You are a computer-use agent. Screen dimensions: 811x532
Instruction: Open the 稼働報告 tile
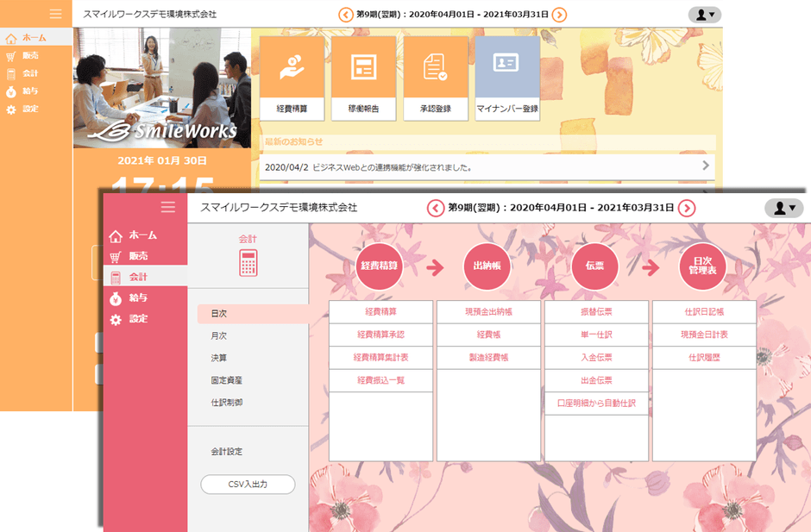pos(363,78)
